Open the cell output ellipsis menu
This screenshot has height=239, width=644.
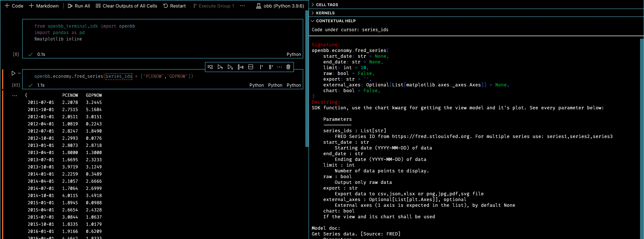tap(15, 96)
